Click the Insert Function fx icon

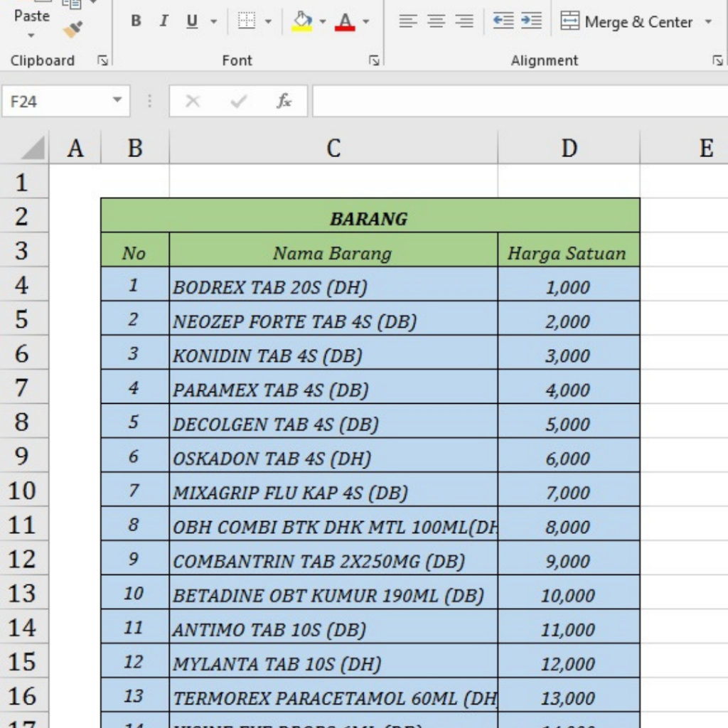click(x=284, y=101)
